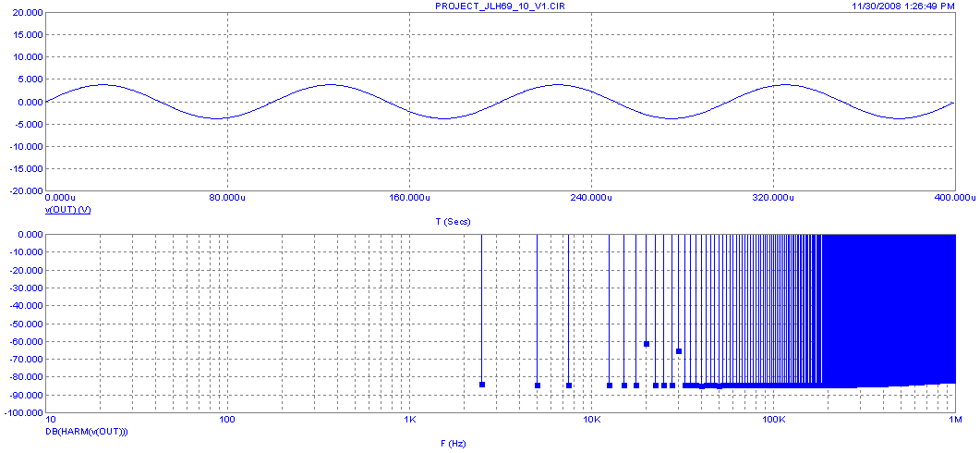
Task: Click the T (Secs) axis title
Action: pos(454,222)
